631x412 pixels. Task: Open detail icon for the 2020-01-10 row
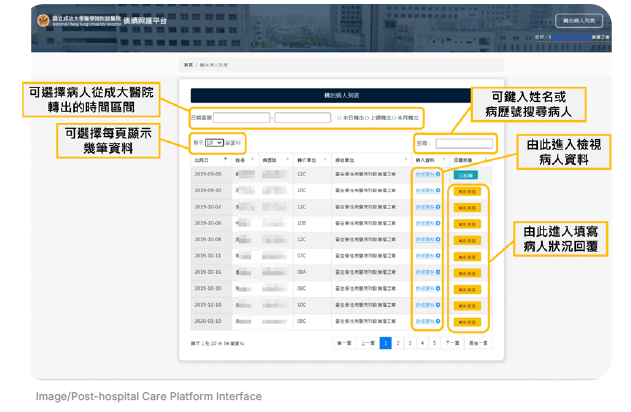pyautogui.click(x=438, y=321)
